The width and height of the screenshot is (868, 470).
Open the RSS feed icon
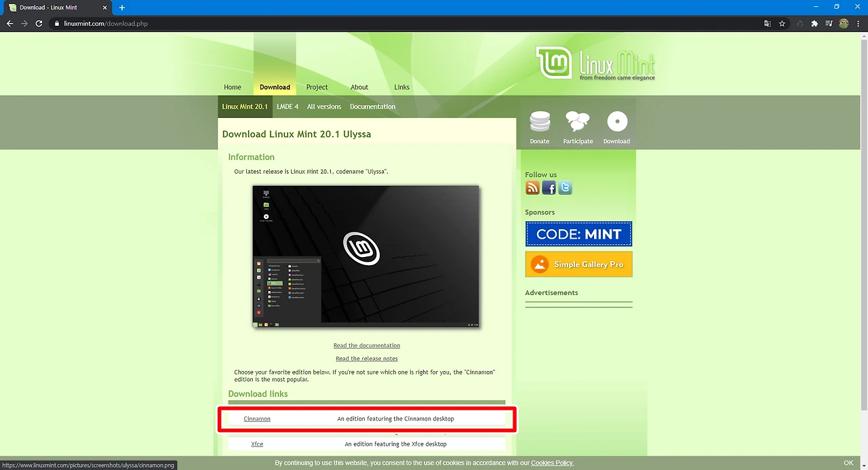click(x=533, y=188)
